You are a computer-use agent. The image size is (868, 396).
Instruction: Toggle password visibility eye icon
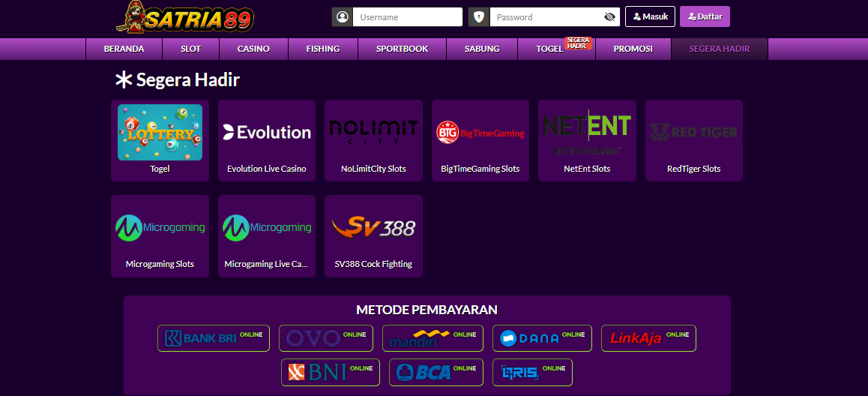pos(609,17)
